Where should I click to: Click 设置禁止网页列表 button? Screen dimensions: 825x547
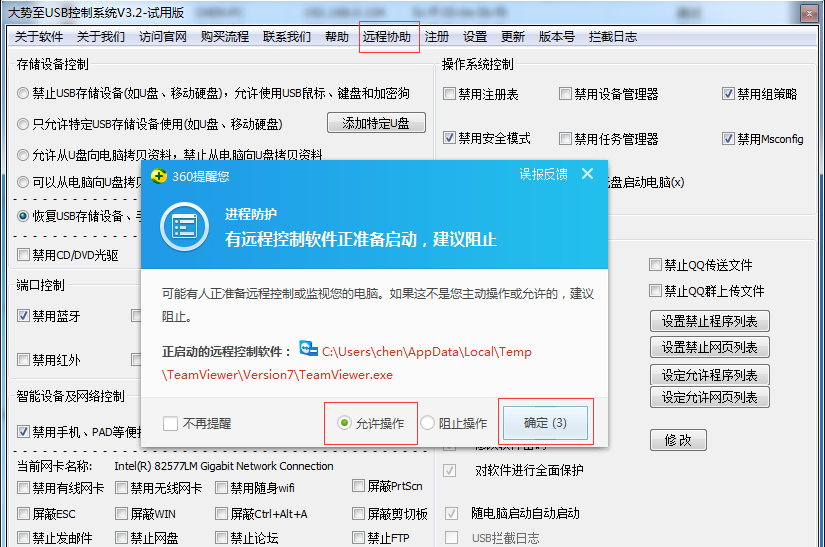(x=710, y=347)
